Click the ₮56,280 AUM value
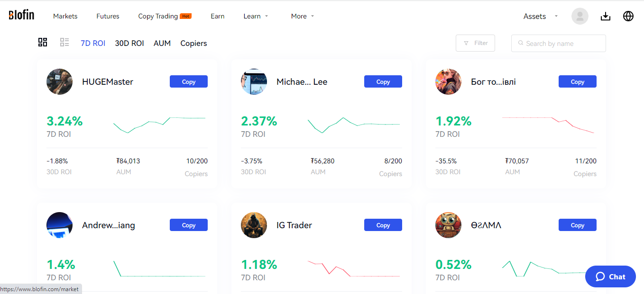644x294 pixels. coord(322,161)
